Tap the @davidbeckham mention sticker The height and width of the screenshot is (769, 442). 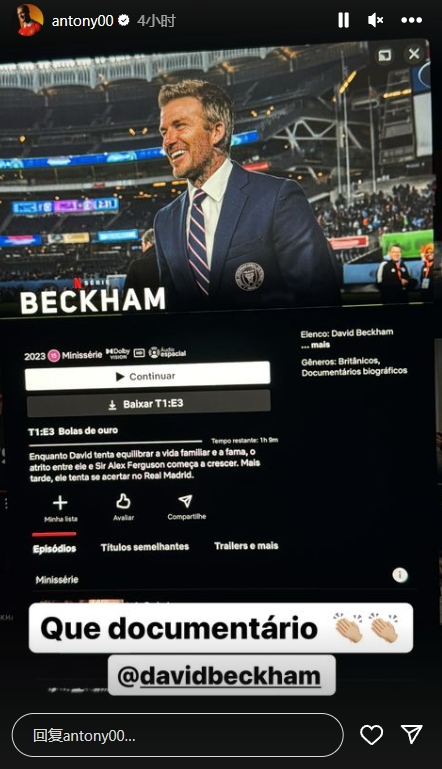[x=222, y=676]
